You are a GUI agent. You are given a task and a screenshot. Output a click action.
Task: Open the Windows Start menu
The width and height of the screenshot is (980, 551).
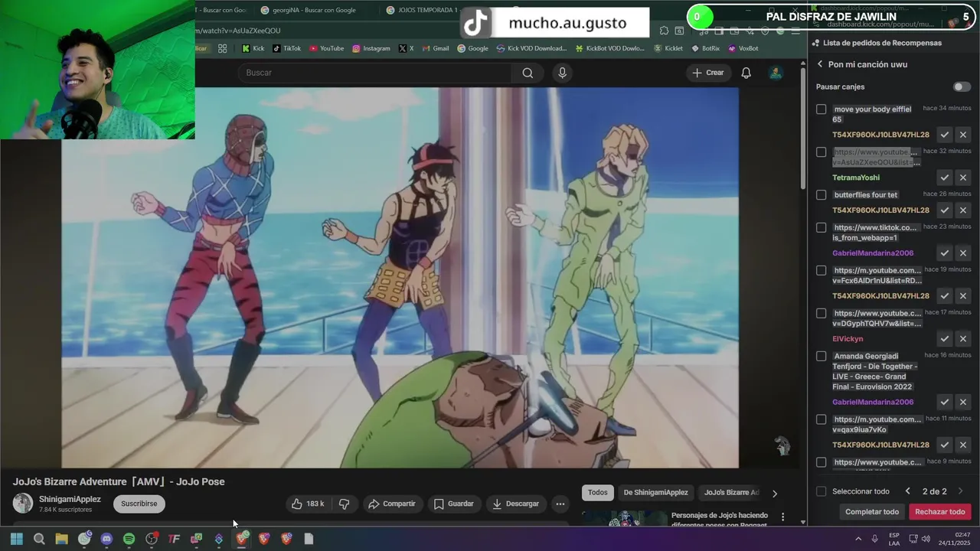point(17,539)
